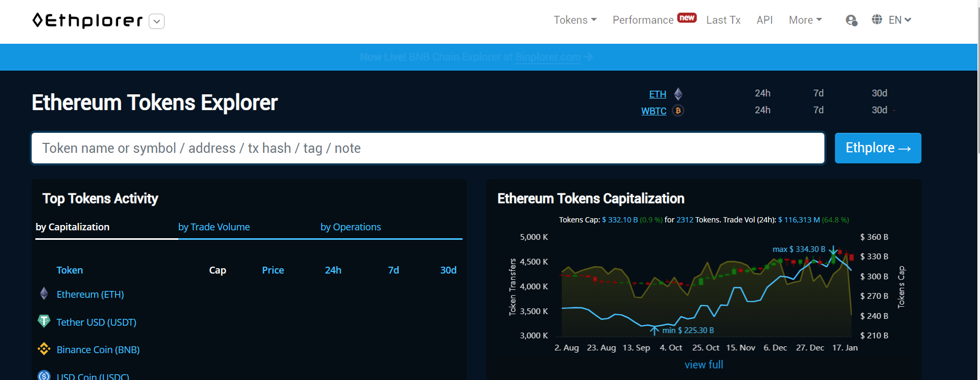
Task: Sort by the 7d column in token table
Action: (393, 270)
